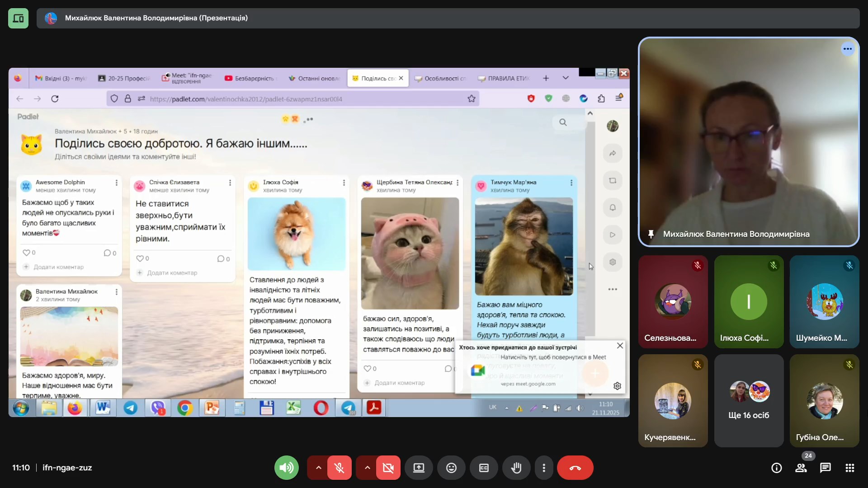
Task: Open the in-call chat panel
Action: tap(825, 468)
